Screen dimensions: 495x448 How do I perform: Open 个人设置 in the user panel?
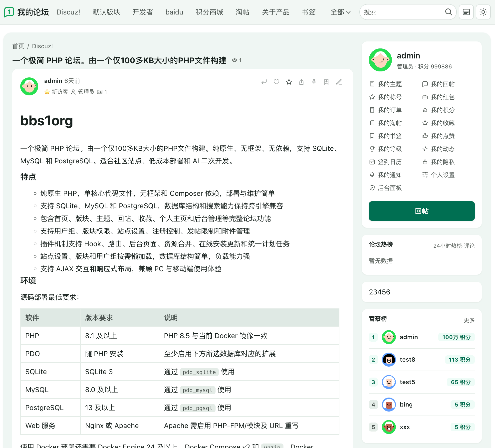(438, 175)
